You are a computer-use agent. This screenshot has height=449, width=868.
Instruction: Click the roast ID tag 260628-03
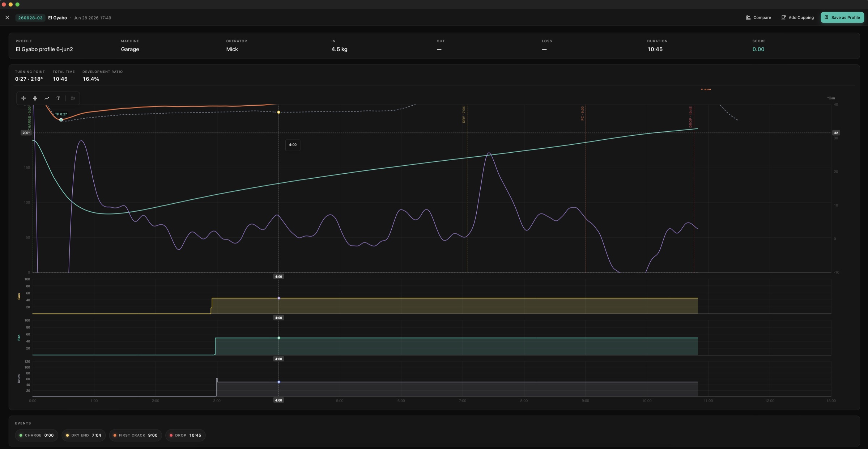point(30,18)
